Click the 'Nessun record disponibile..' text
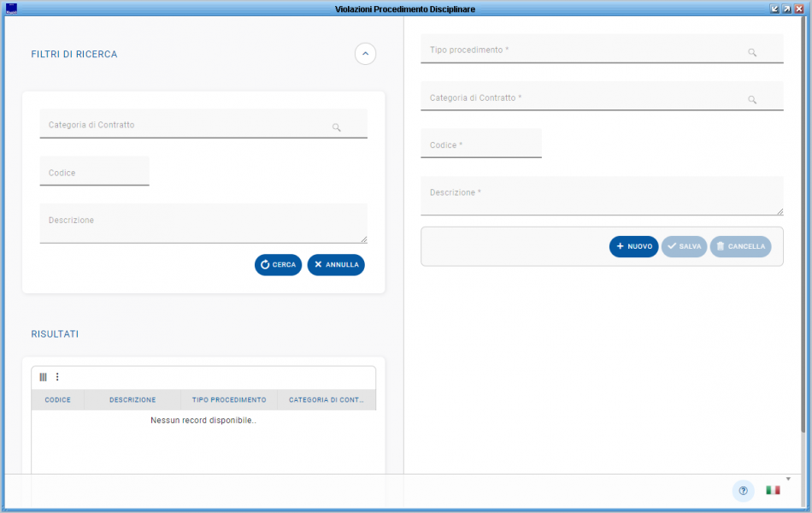This screenshot has height=513, width=812. (203, 421)
